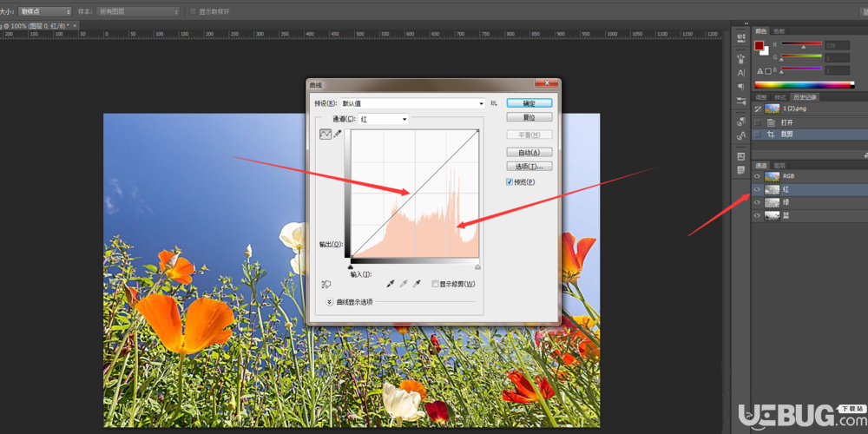Image resolution: width=868 pixels, height=434 pixels.
Task: Toggle the 预览 preview checkbox
Action: click(x=510, y=181)
